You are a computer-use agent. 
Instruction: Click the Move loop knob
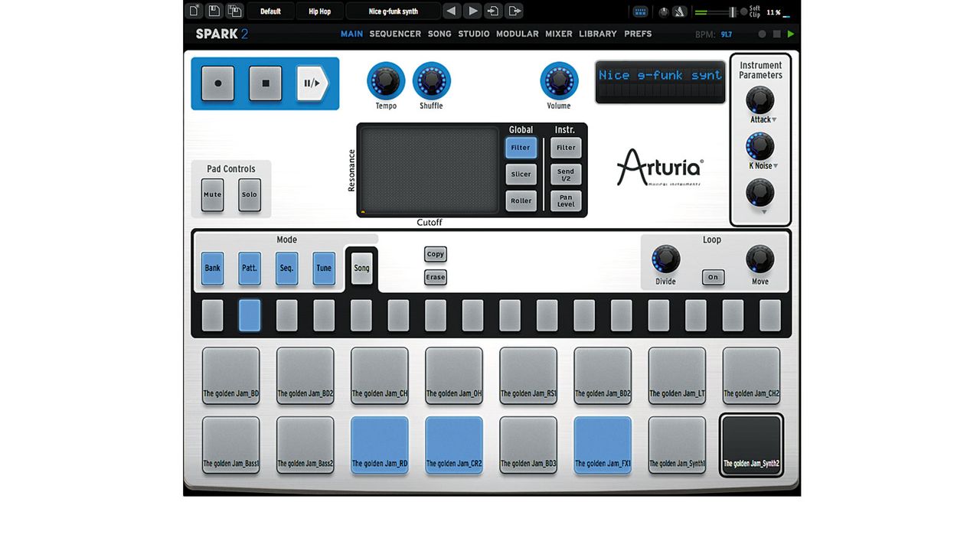(x=760, y=259)
